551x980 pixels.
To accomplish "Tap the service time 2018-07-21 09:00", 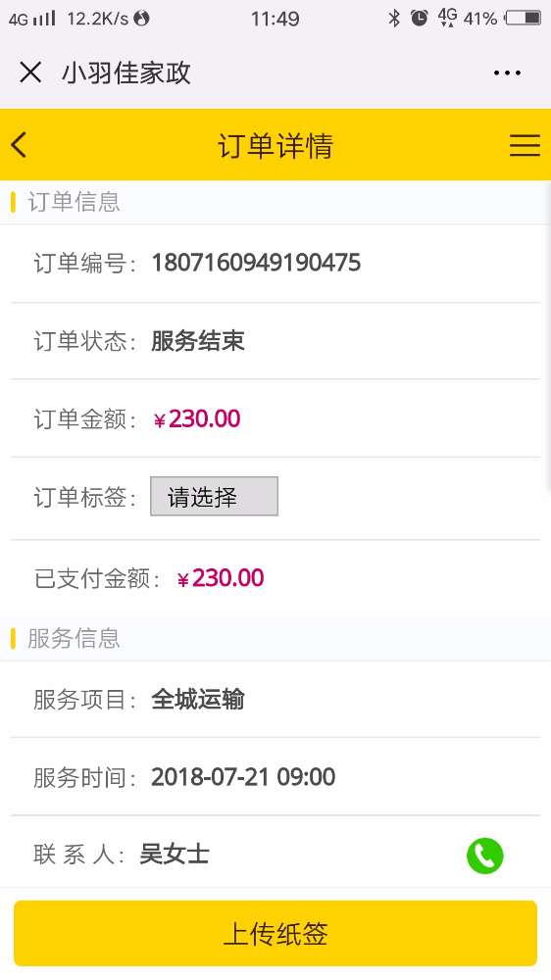I will point(243,777).
